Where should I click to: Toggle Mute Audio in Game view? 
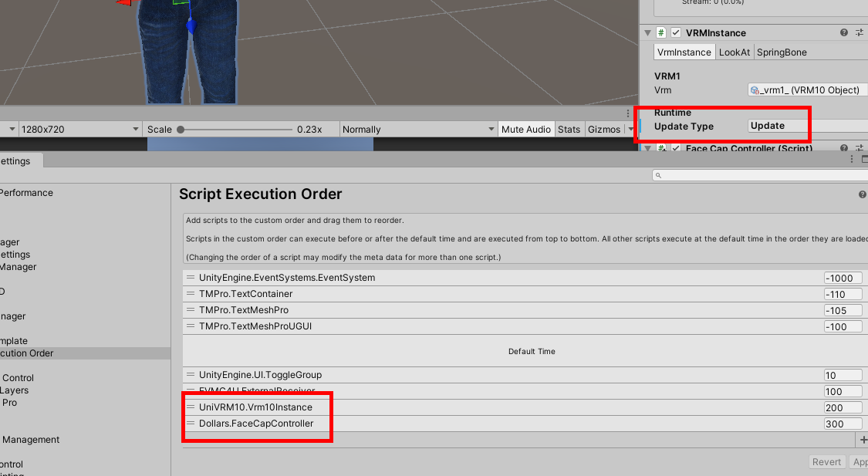[x=525, y=129]
